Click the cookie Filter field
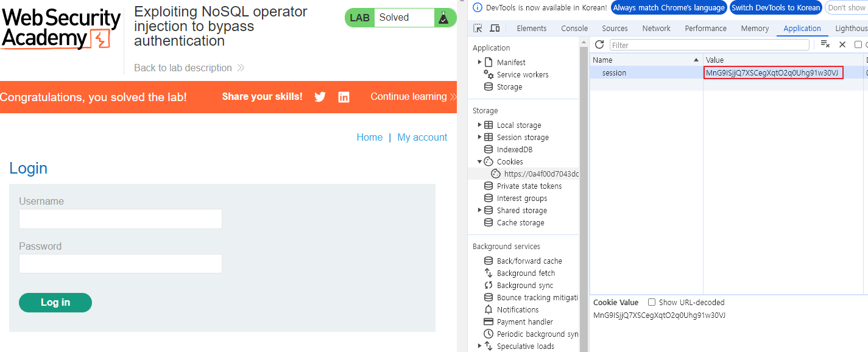The width and height of the screenshot is (868, 352). [x=710, y=44]
